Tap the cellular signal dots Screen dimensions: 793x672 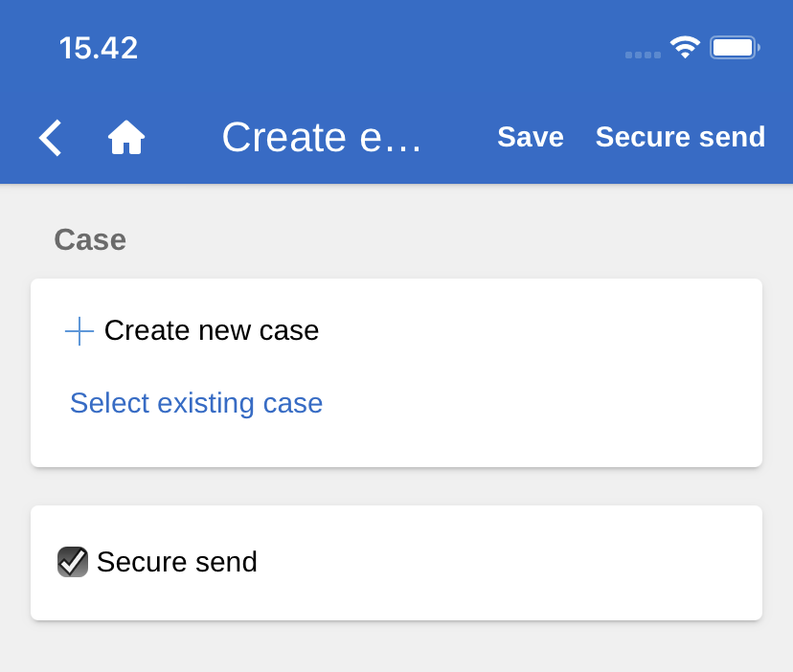643,55
